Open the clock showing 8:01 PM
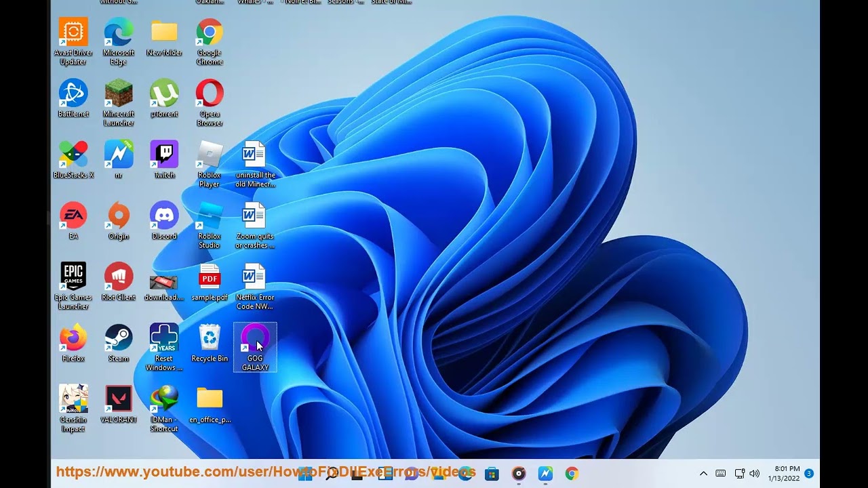868x488 pixels. pos(785,474)
